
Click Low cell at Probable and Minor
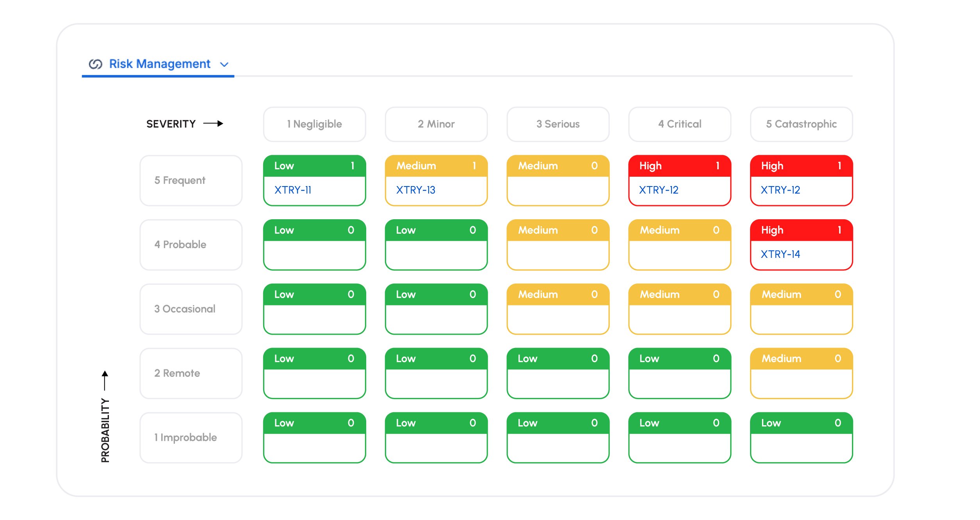(437, 245)
